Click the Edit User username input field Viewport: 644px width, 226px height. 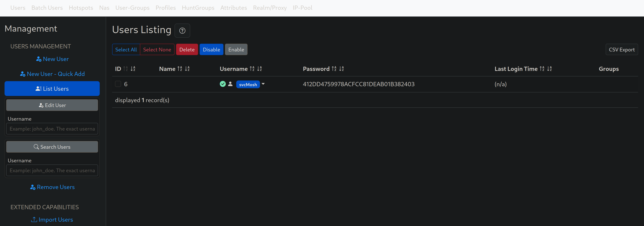[52, 129]
